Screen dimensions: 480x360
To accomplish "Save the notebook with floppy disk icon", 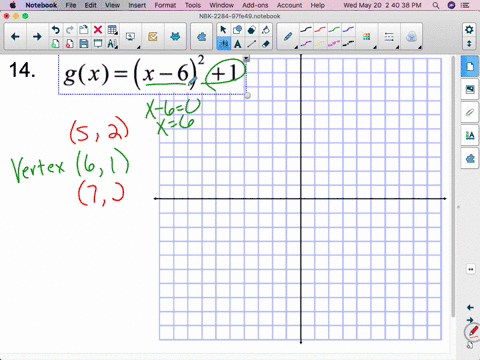I will pyautogui.click(x=83, y=44).
